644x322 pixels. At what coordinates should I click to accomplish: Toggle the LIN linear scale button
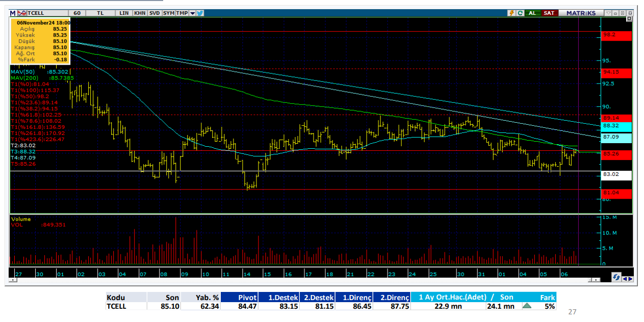[x=125, y=13]
